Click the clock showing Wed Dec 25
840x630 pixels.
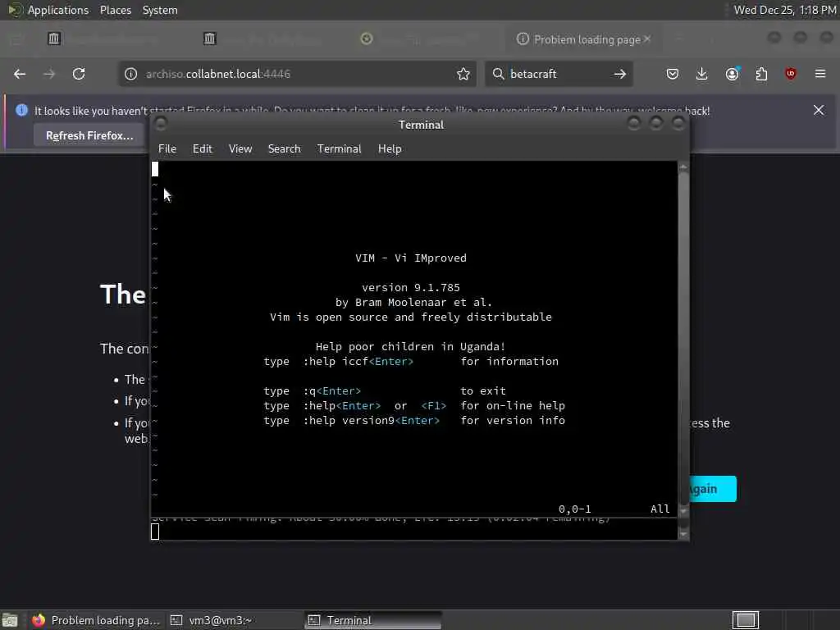click(x=785, y=10)
